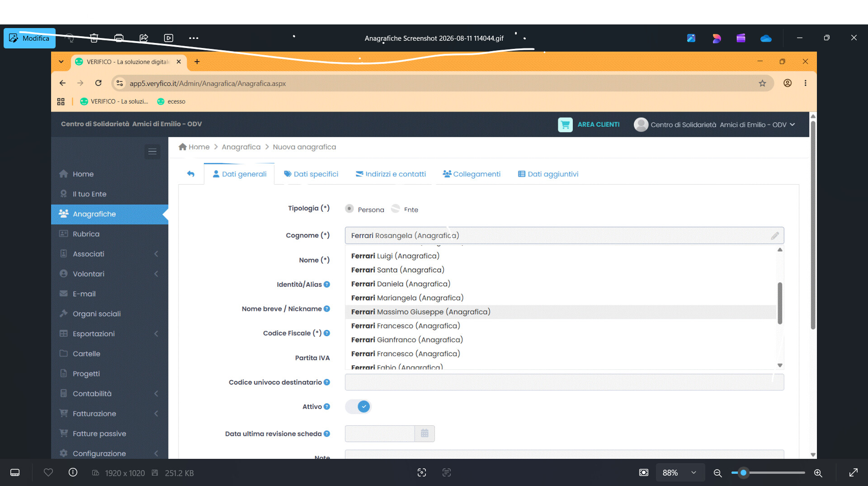Screen dimensions: 868x486
Task: Open new browser tab with plus
Action: 197,62
